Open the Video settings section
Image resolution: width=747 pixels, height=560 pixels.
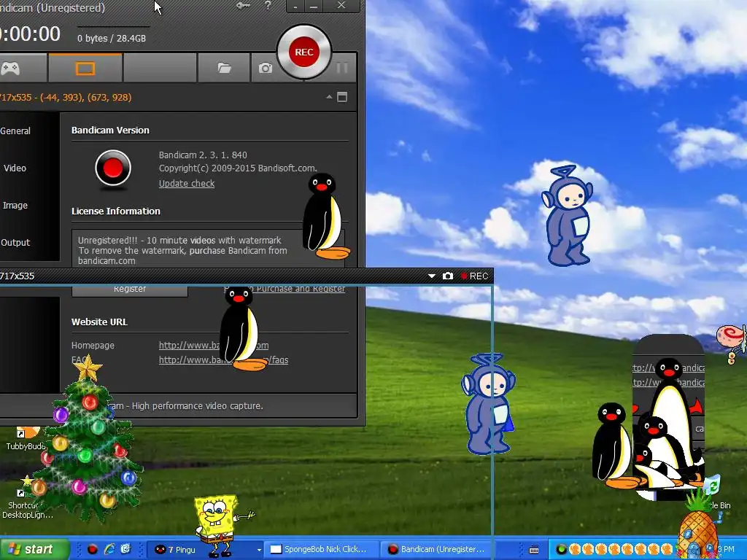(15, 168)
